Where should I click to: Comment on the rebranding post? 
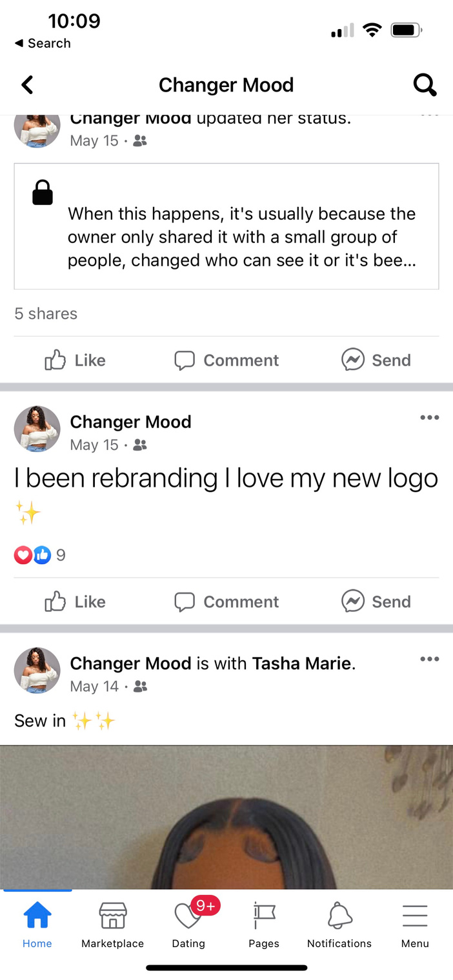click(x=226, y=602)
